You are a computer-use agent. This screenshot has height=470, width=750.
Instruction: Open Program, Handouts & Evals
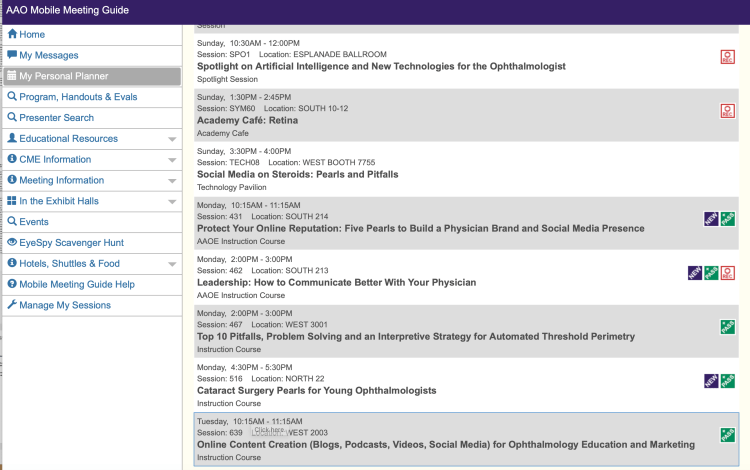tap(92, 97)
